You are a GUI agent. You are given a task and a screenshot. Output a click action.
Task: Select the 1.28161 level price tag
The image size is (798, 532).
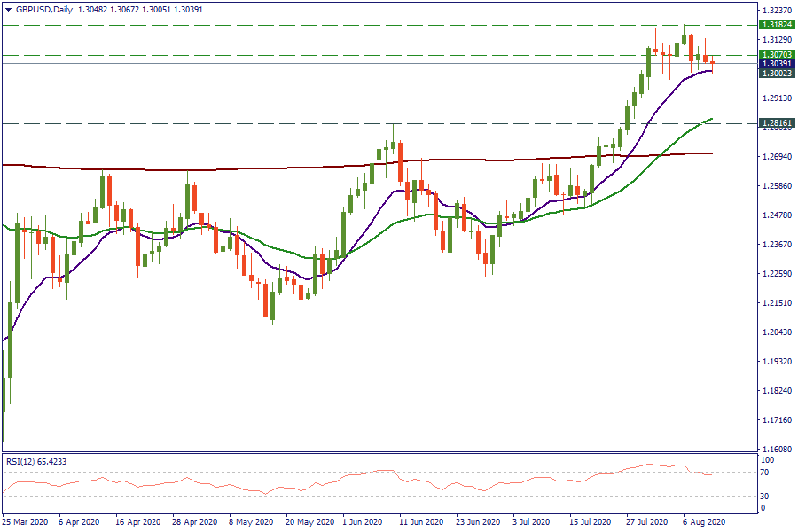pos(776,124)
